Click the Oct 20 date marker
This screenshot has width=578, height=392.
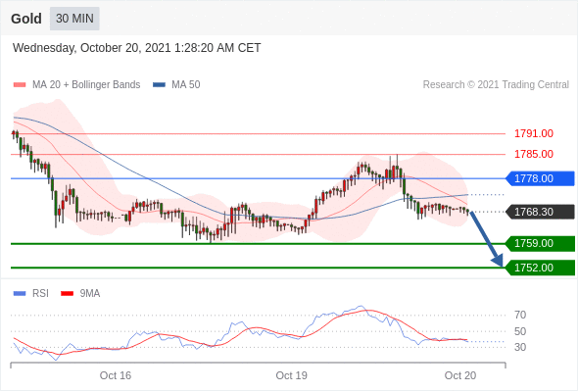pos(460,375)
